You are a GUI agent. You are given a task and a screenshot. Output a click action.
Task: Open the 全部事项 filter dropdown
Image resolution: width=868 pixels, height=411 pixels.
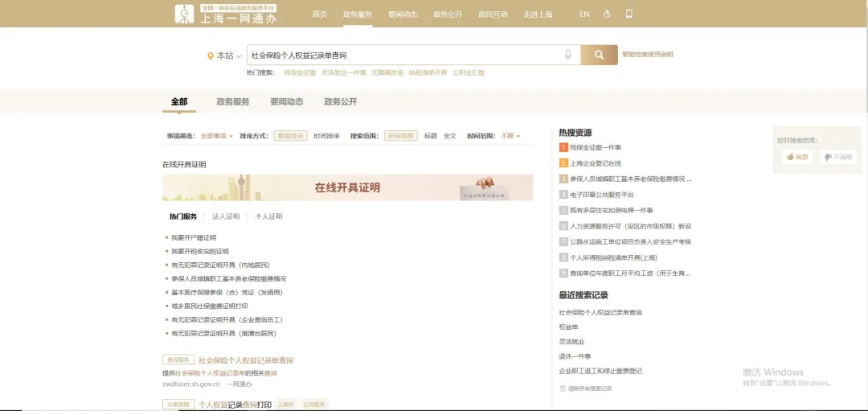coord(216,136)
